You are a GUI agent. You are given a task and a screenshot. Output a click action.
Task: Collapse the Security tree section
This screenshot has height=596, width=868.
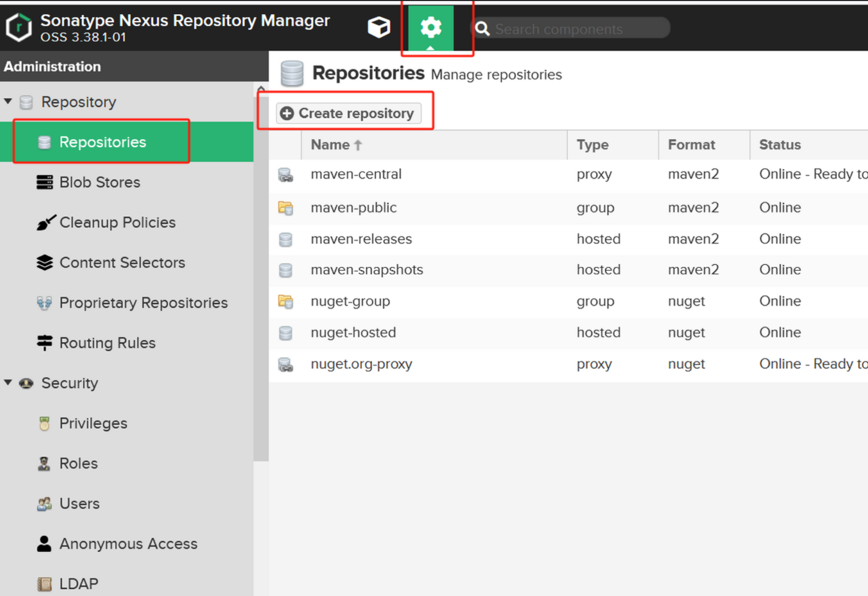(8, 382)
